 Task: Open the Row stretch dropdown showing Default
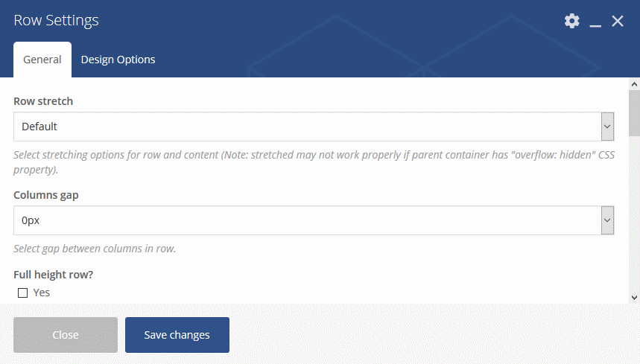coord(306,127)
